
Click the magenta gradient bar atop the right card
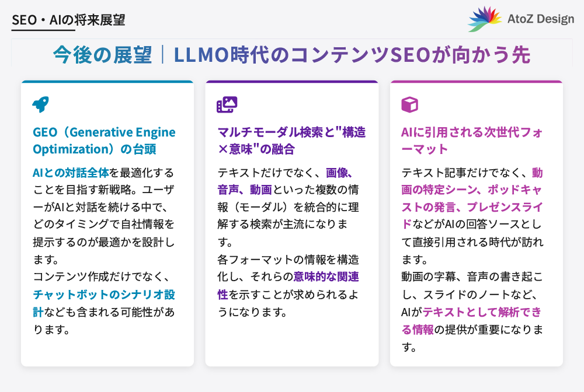click(x=477, y=82)
